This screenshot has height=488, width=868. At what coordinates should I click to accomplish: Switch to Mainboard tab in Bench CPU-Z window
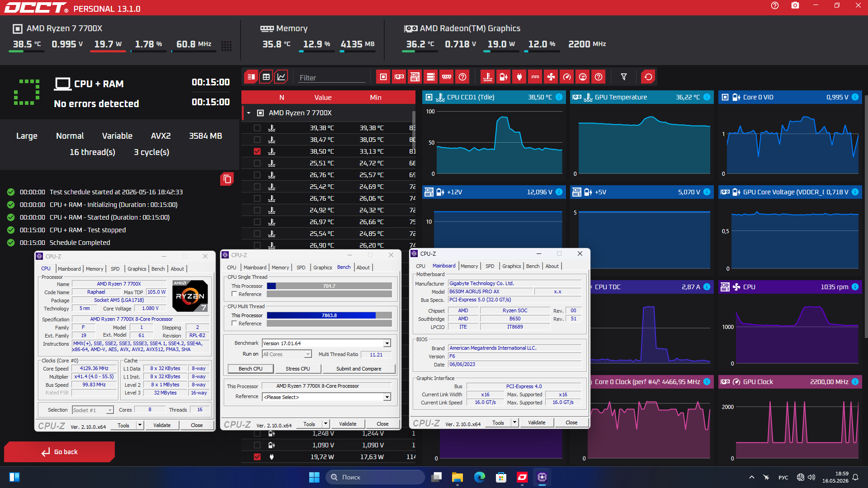tap(255, 267)
